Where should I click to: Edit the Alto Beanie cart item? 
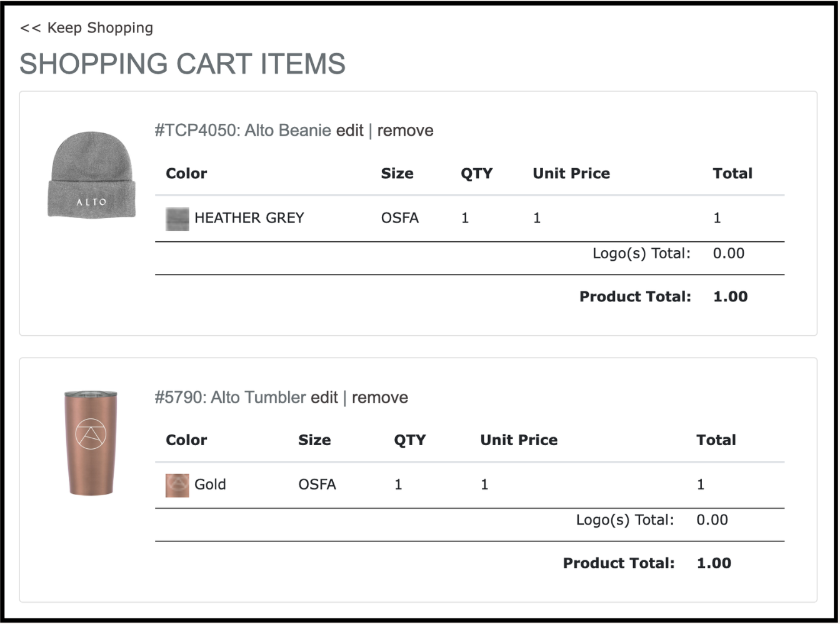tap(349, 131)
